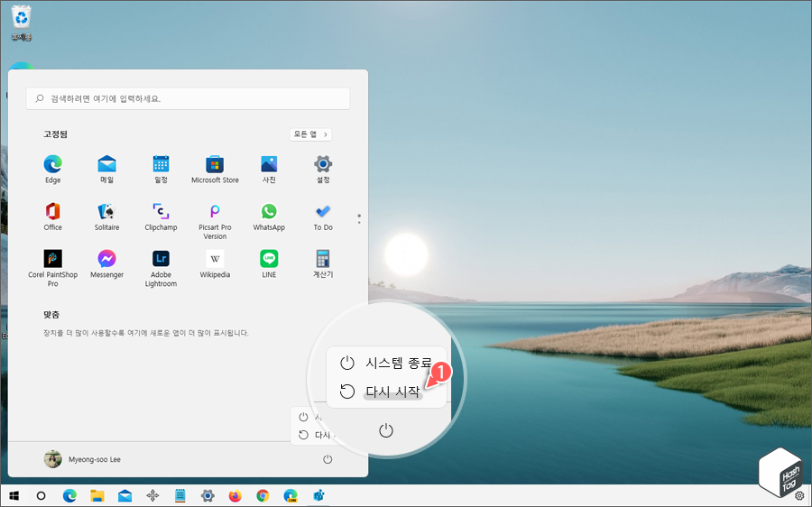
Task: Click the Windows Start button on taskbar
Action: [14, 496]
